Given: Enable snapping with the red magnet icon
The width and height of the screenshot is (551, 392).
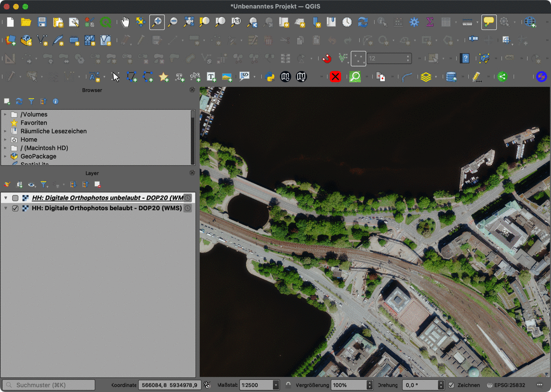Looking at the screenshot, I should (327, 58).
